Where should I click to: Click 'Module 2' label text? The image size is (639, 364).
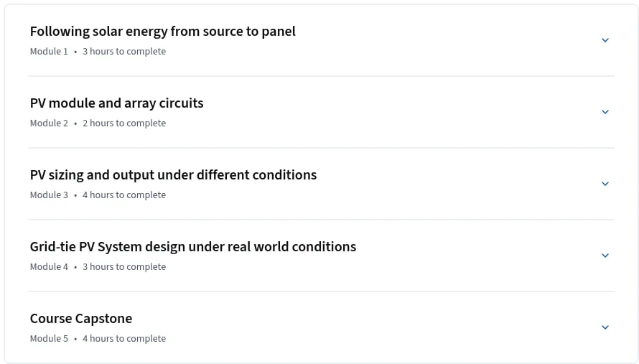coord(49,123)
